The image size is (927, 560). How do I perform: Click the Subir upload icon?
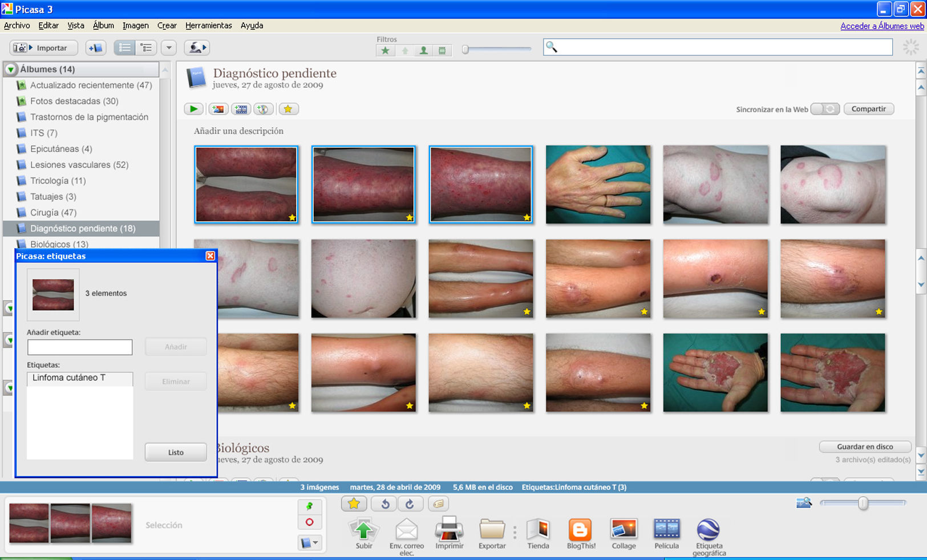point(363,530)
